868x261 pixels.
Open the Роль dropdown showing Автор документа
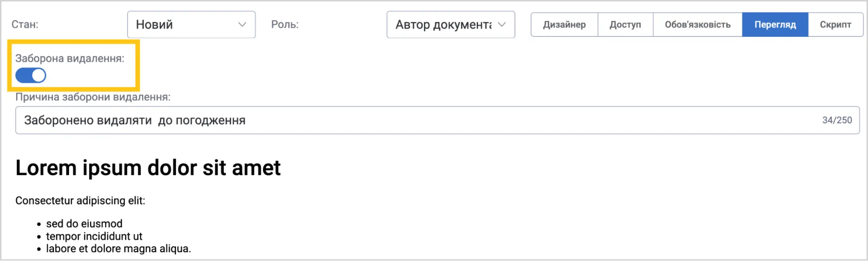pyautogui.click(x=451, y=25)
